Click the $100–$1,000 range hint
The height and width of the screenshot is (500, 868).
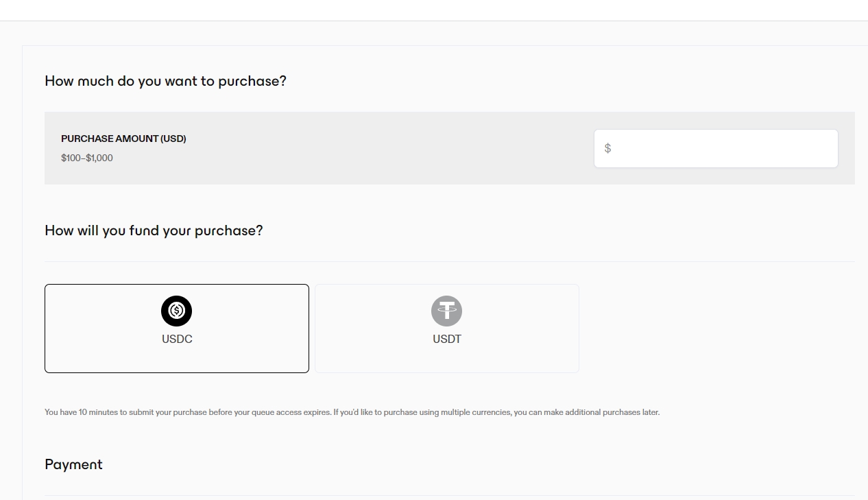tap(87, 158)
